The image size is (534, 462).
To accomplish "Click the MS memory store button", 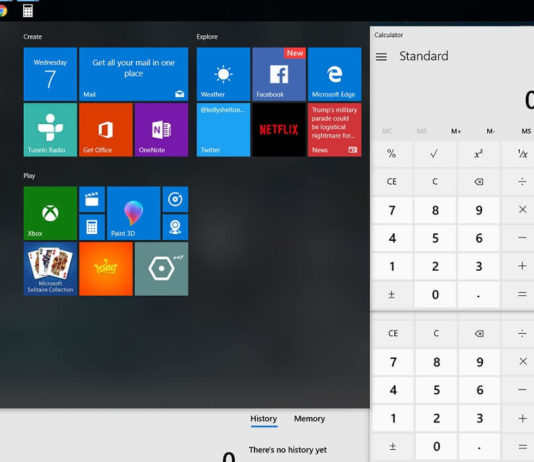I will tap(526, 131).
